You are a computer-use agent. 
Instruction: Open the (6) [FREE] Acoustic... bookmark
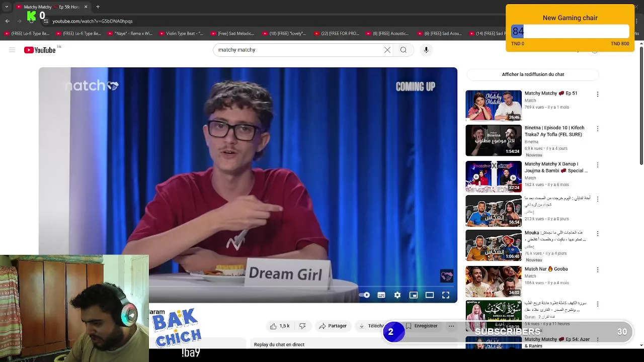coord(387,34)
